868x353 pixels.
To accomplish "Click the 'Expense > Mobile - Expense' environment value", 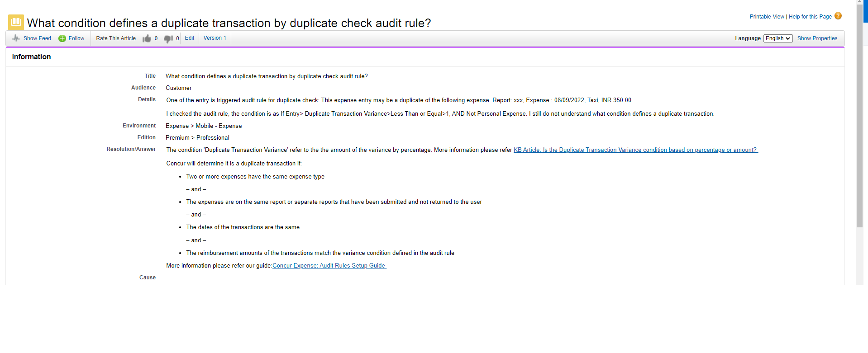I will (204, 126).
